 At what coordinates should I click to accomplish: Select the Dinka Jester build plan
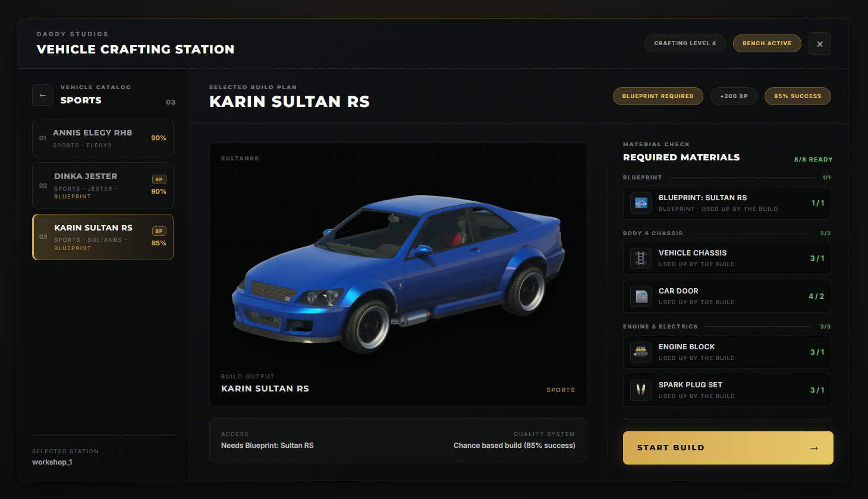[103, 185]
